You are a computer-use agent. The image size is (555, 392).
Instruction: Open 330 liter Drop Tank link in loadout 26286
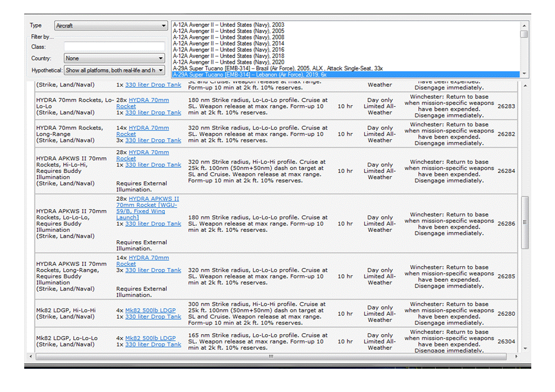153,223
